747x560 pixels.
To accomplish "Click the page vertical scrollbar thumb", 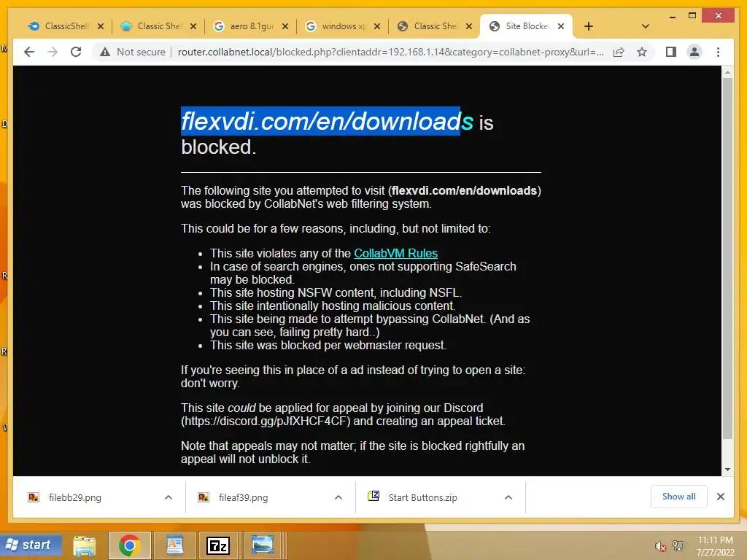I will [727, 259].
